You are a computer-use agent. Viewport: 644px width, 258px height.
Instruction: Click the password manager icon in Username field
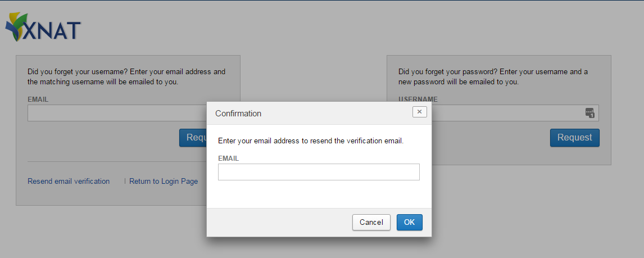pyautogui.click(x=589, y=113)
